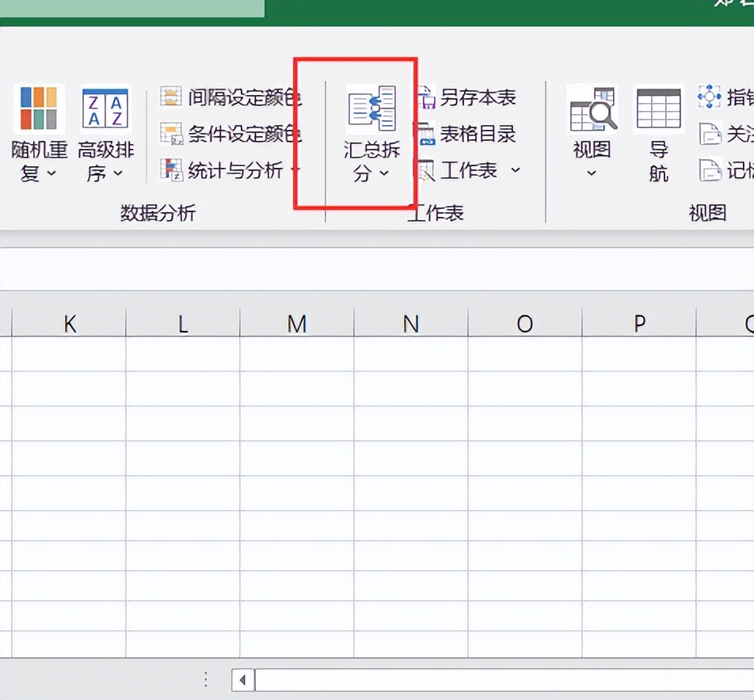Expand the 汇总拆分 dropdown arrow
The image size is (754, 700).
point(383,175)
